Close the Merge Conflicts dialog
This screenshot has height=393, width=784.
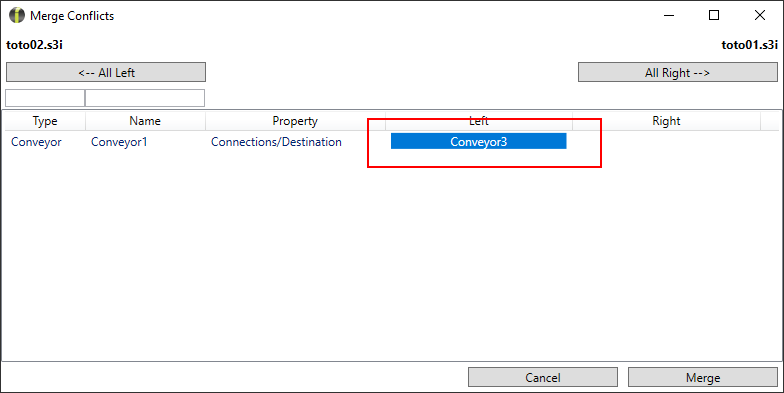point(760,16)
